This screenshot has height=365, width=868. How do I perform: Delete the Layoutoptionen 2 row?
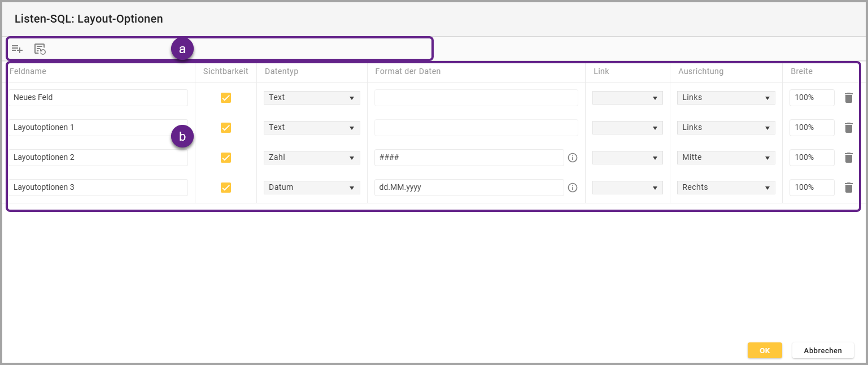pyautogui.click(x=848, y=158)
